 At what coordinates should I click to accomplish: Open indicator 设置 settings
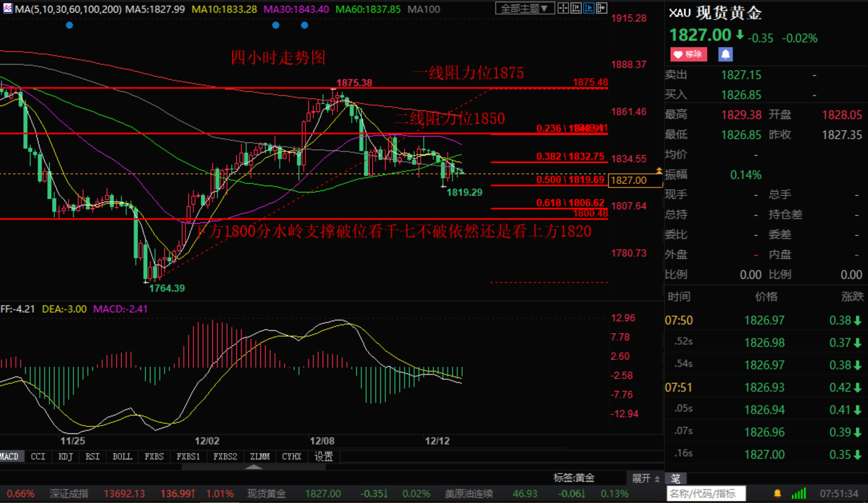coord(324,457)
